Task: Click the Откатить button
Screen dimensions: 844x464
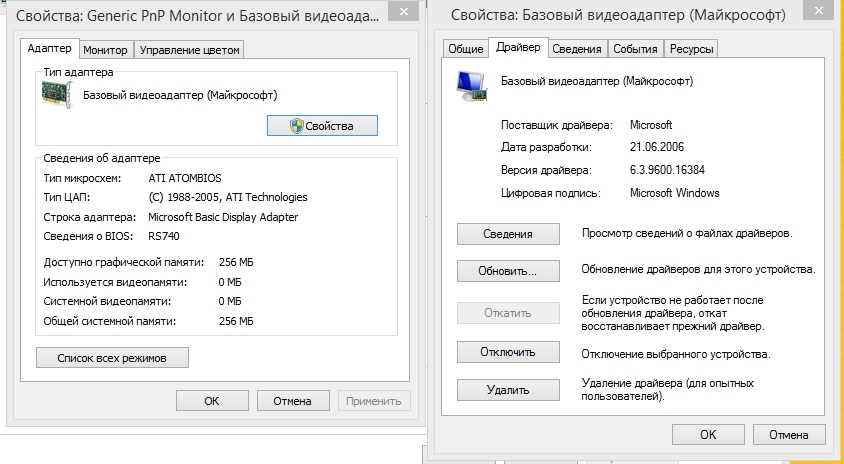Action: tap(508, 313)
